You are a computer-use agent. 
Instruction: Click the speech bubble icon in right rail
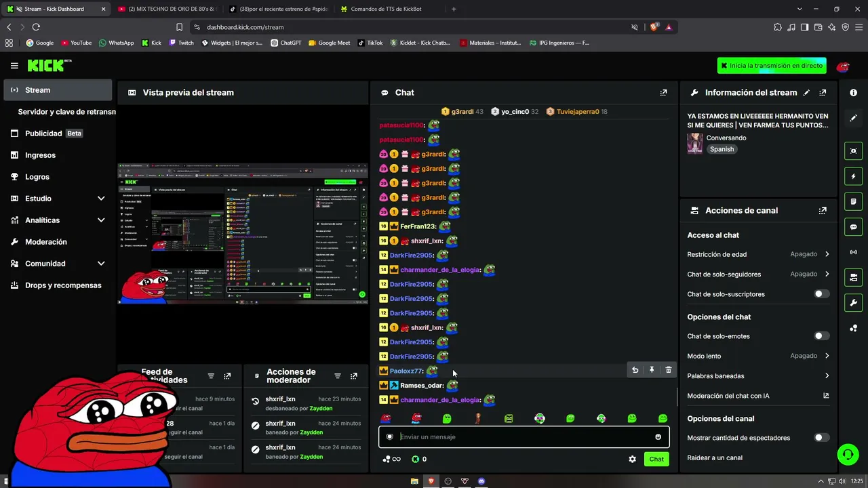(853, 227)
